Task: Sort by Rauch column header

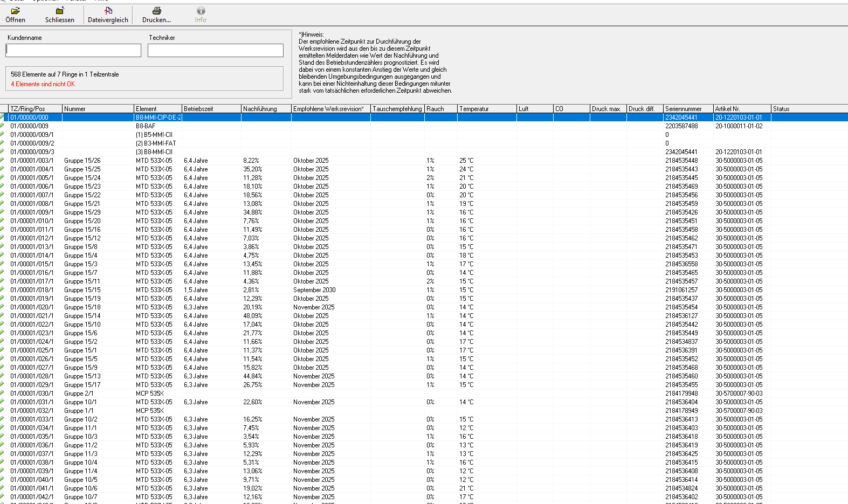Action: point(441,109)
